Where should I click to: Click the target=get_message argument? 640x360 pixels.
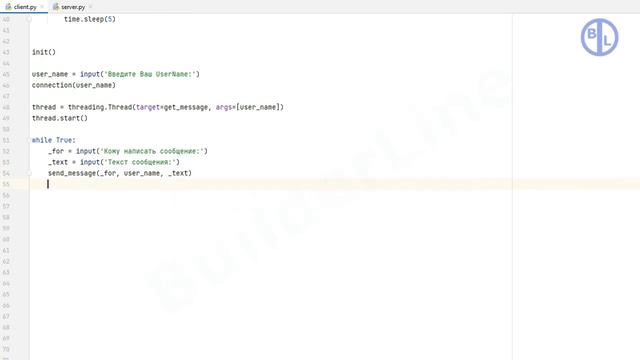[x=172, y=107]
